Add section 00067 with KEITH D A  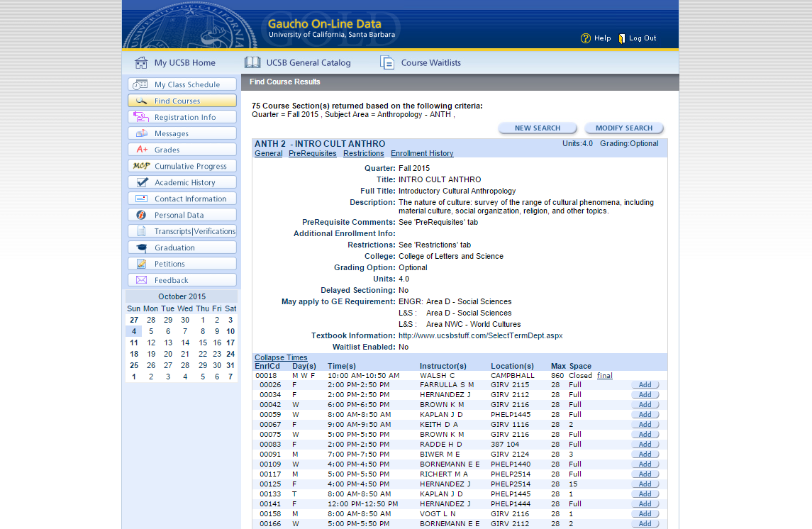click(645, 425)
